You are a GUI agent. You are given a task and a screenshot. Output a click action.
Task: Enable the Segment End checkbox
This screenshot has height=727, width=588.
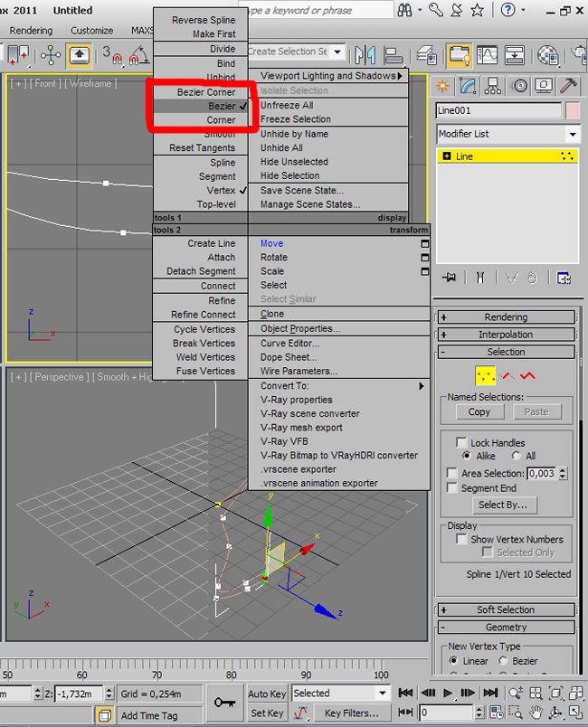click(x=451, y=487)
